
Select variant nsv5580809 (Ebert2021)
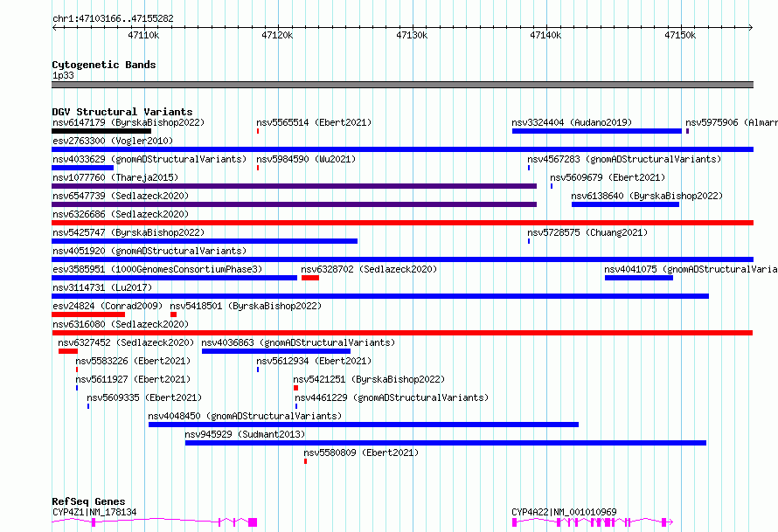tap(361, 453)
